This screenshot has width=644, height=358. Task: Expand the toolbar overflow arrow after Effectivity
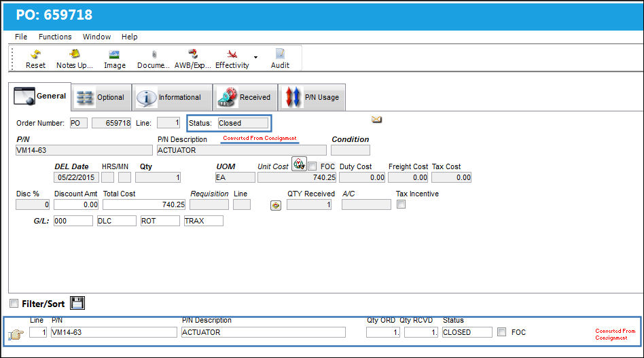[255, 57]
